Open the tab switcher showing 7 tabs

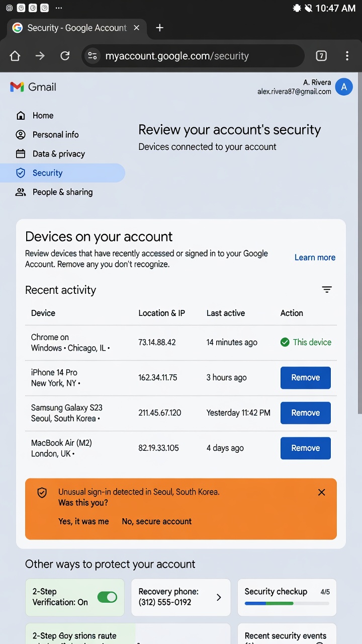pos(321,56)
